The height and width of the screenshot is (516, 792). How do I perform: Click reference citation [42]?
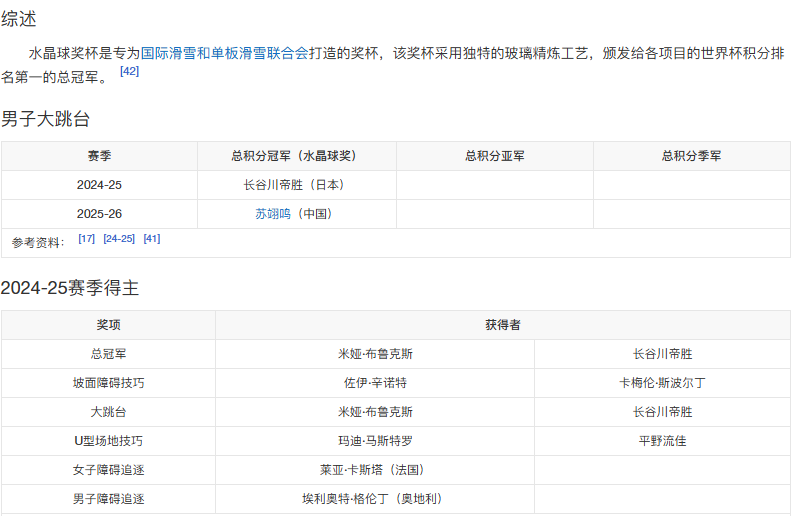(129, 71)
